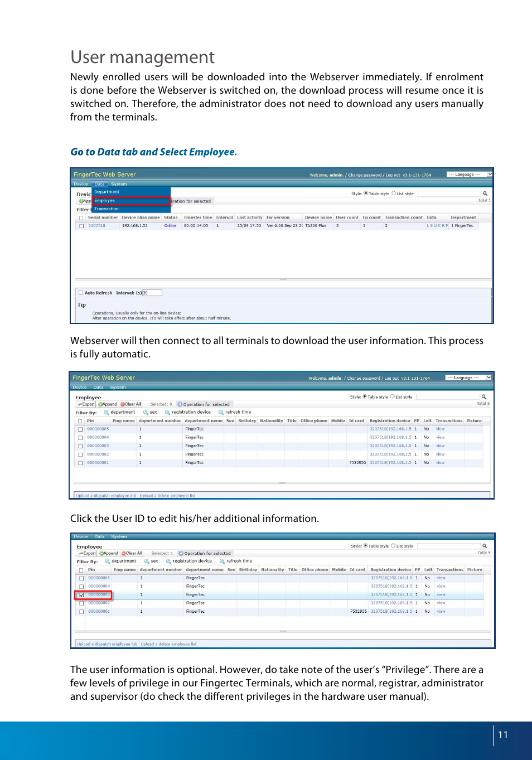532x760 pixels.
Task: Click refresh time filter icon in 'Selected: 0' list
Action: tap(221, 413)
